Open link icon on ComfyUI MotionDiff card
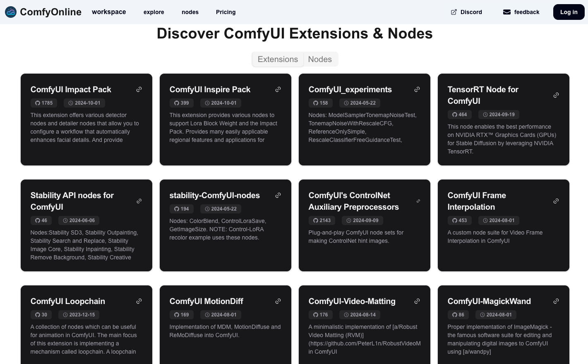The width and height of the screenshot is (588, 364). (x=278, y=301)
